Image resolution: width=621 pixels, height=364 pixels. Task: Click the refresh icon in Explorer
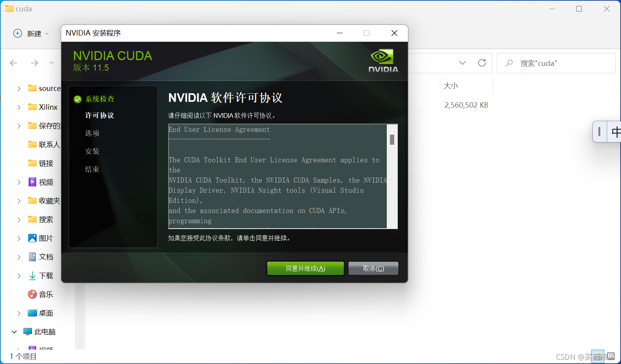(482, 63)
